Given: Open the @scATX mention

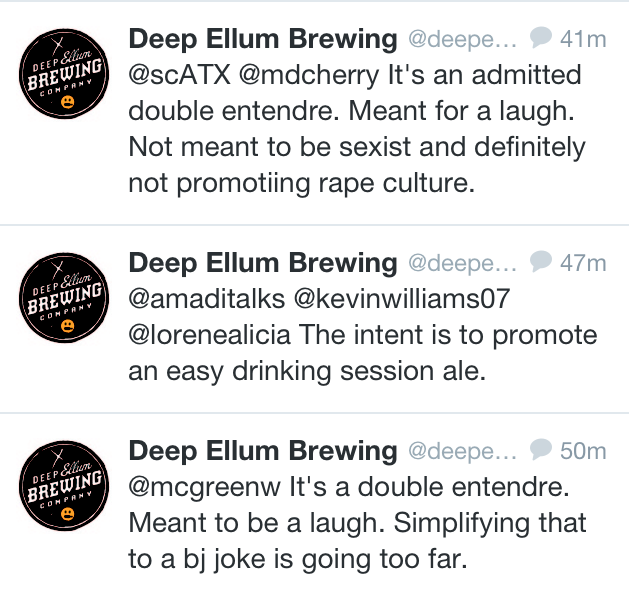Looking at the screenshot, I should [179, 75].
